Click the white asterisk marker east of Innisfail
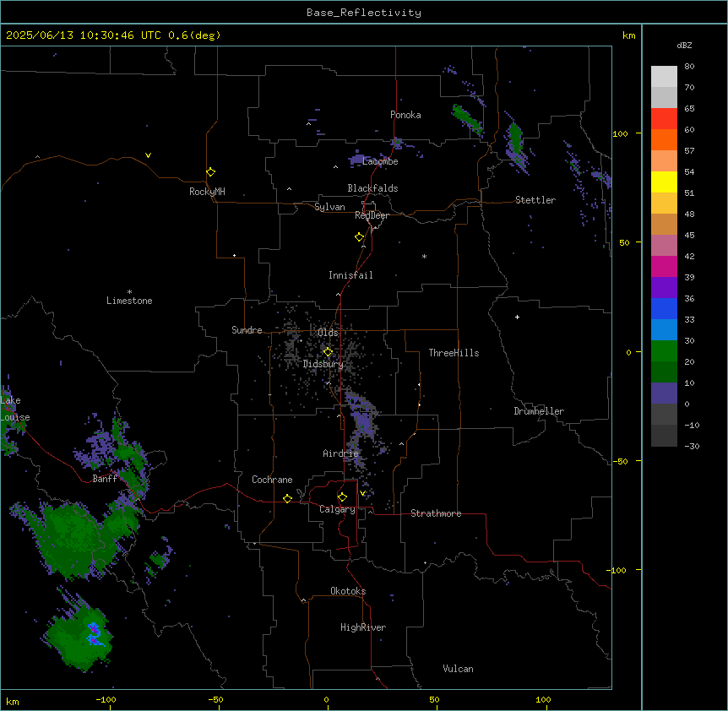 424,256
